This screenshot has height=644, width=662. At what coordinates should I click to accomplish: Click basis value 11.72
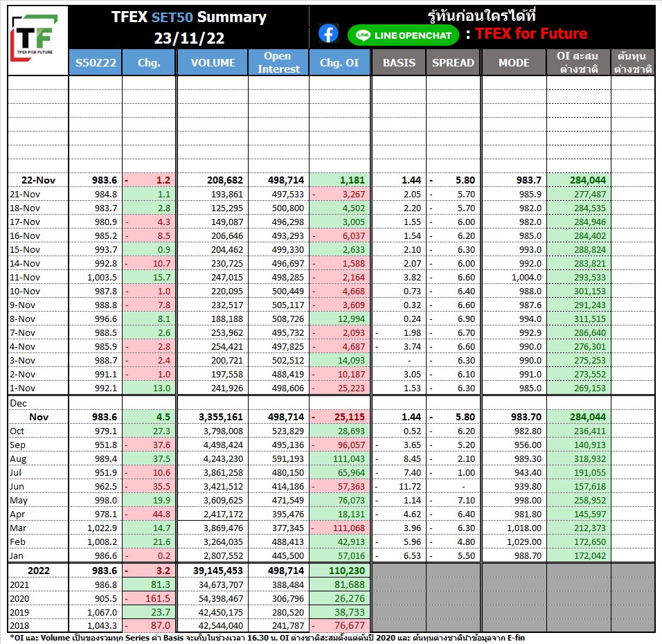[410, 487]
